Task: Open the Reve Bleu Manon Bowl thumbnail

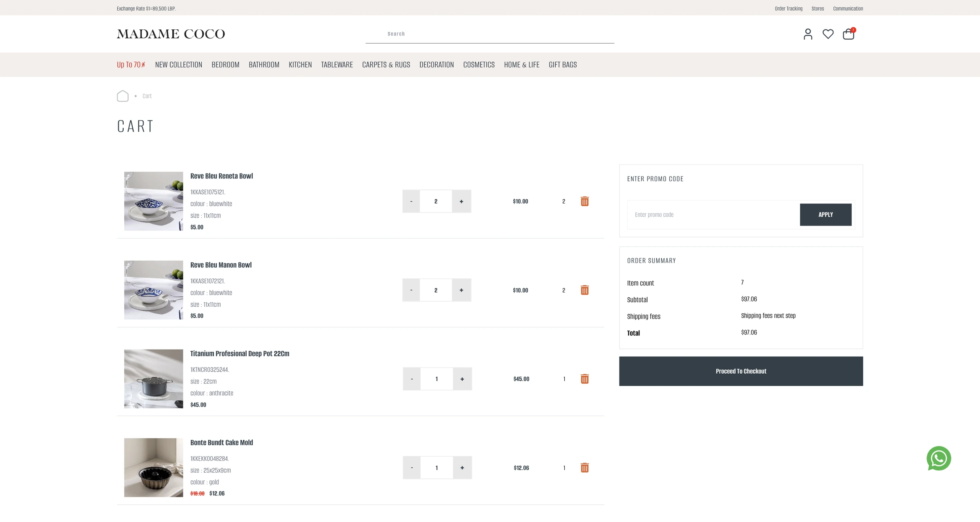Action: tap(154, 290)
